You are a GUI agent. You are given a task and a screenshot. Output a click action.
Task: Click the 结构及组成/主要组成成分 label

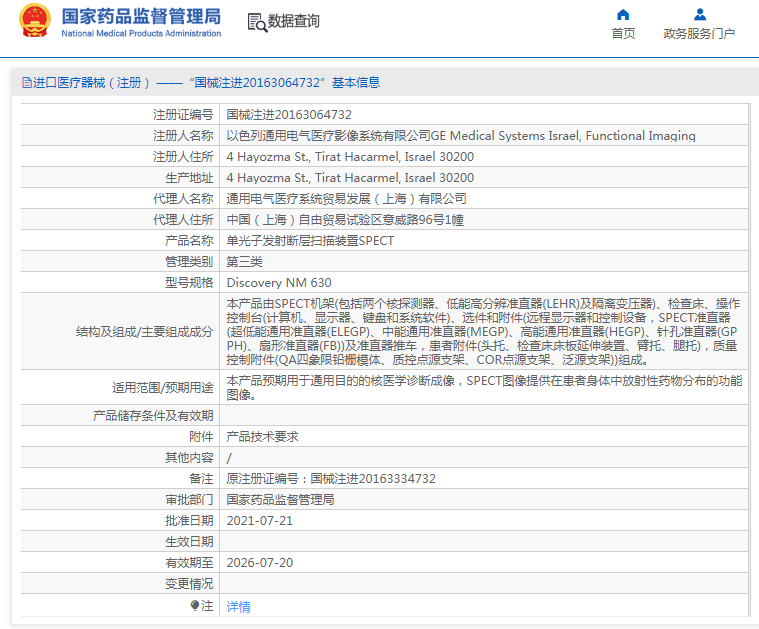144,332
